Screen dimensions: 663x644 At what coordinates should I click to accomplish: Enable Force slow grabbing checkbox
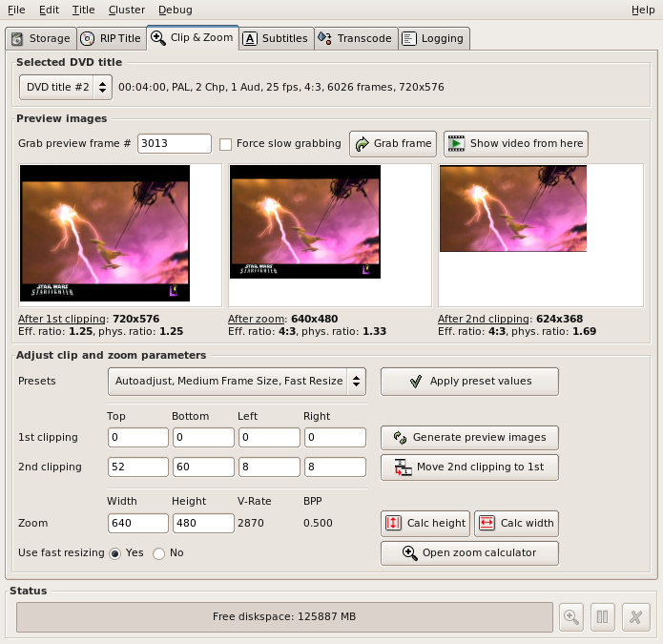click(226, 144)
